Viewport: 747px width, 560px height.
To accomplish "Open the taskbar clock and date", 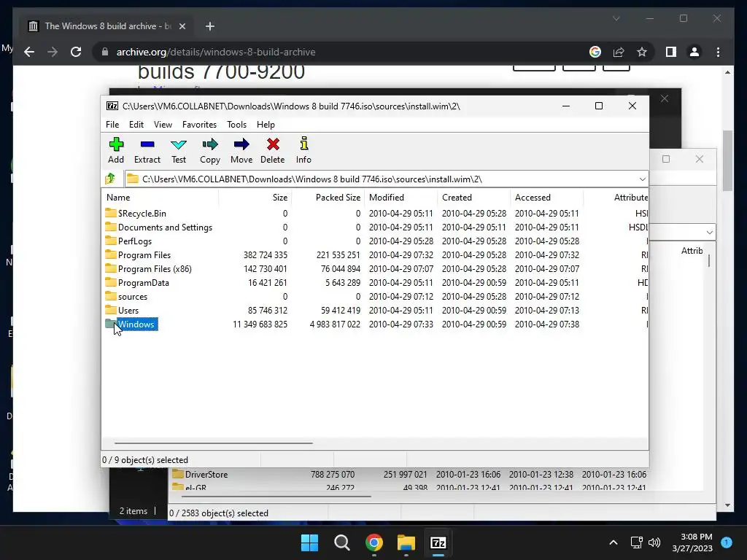I will 693,542.
